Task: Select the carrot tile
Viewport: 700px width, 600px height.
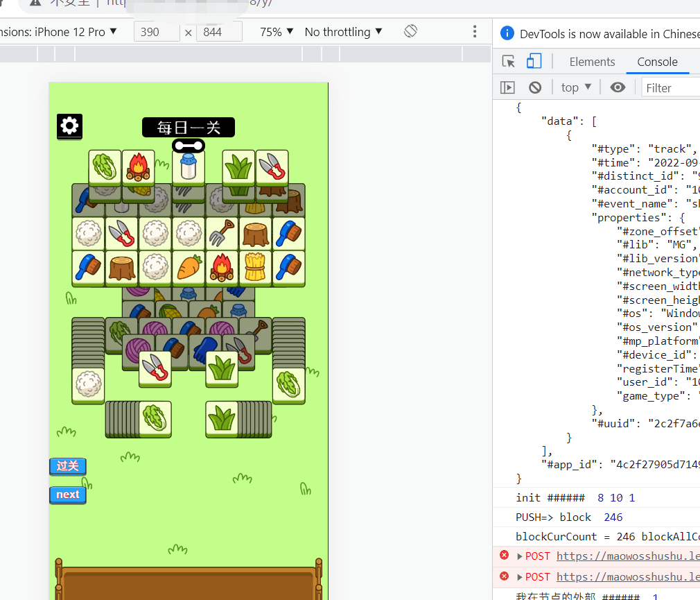Action: [x=189, y=267]
